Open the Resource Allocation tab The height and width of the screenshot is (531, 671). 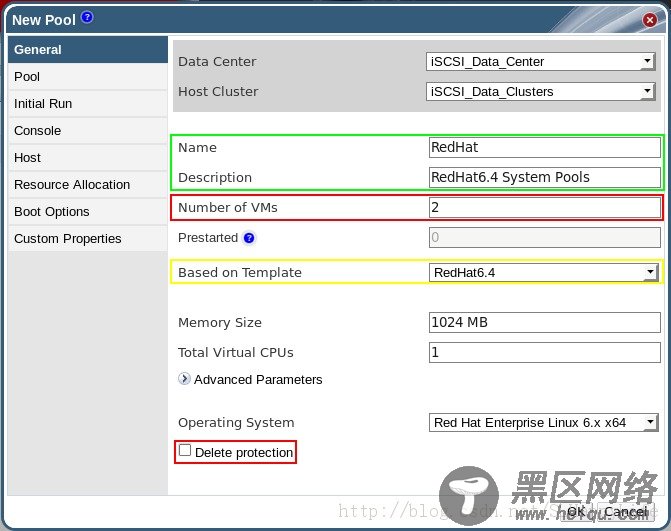[88, 184]
